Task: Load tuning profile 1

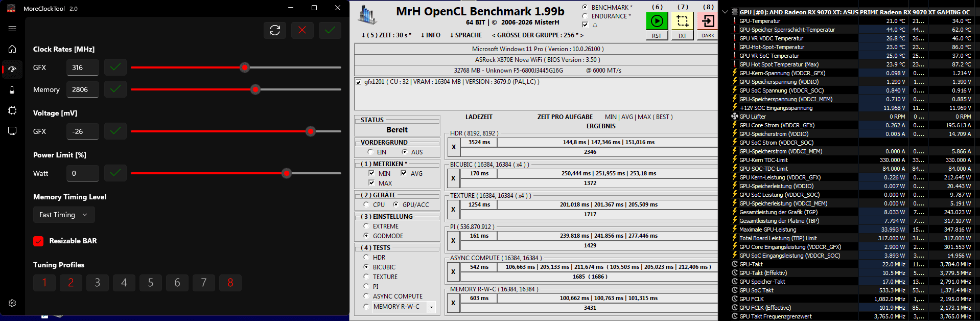Action: coord(44,283)
